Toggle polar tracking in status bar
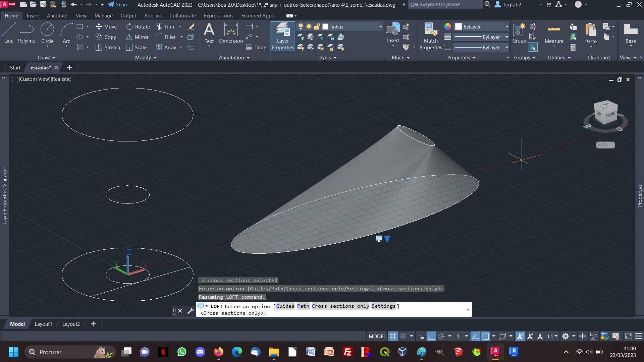644x362 pixels. point(441,336)
